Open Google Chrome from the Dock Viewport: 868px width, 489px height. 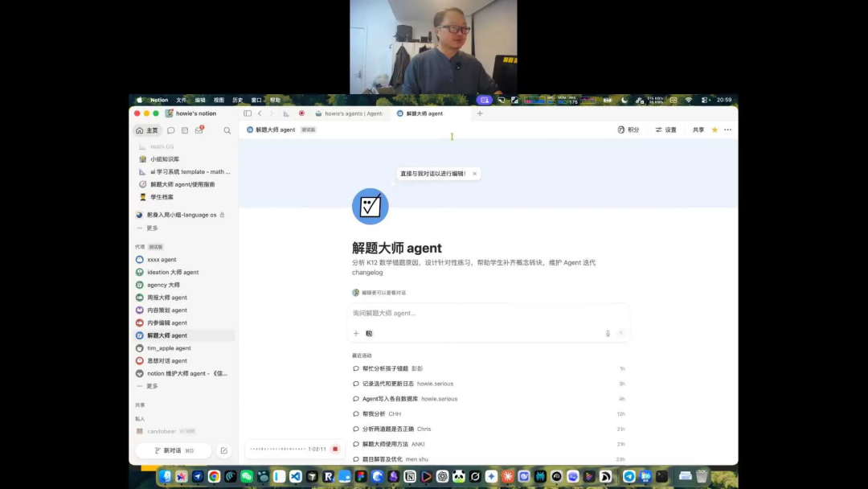click(x=215, y=476)
